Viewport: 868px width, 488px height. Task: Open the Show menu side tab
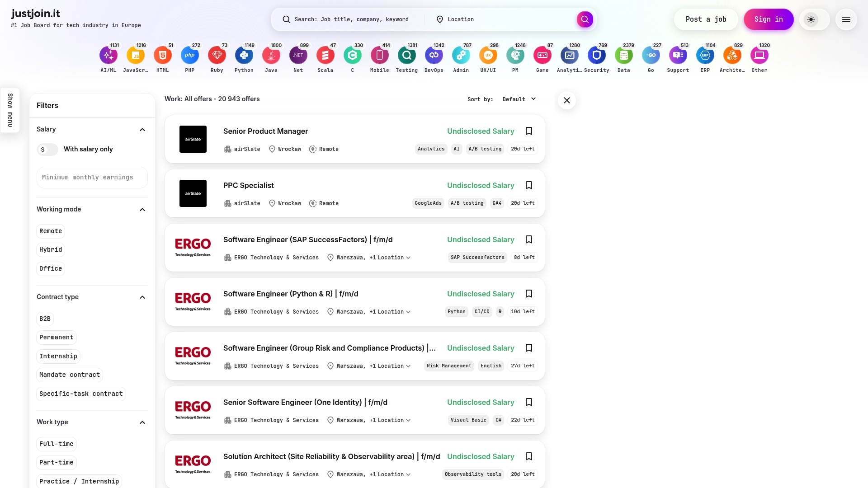(x=10, y=110)
